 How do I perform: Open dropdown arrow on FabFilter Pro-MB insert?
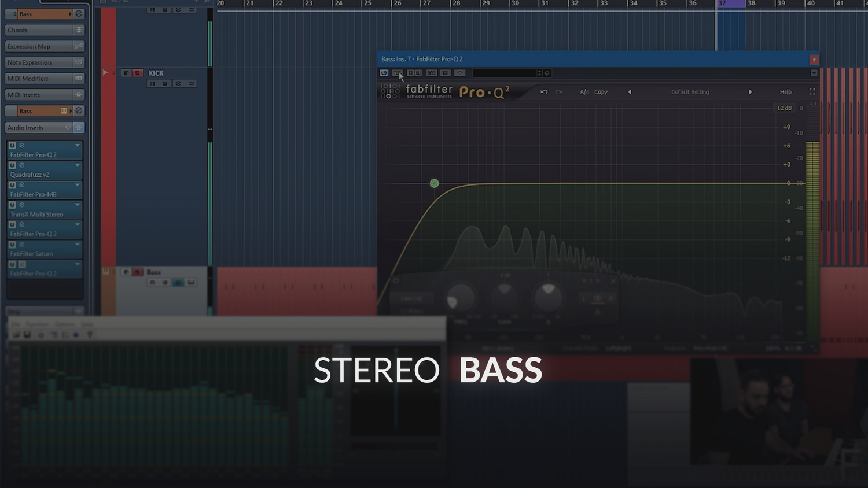(77, 185)
